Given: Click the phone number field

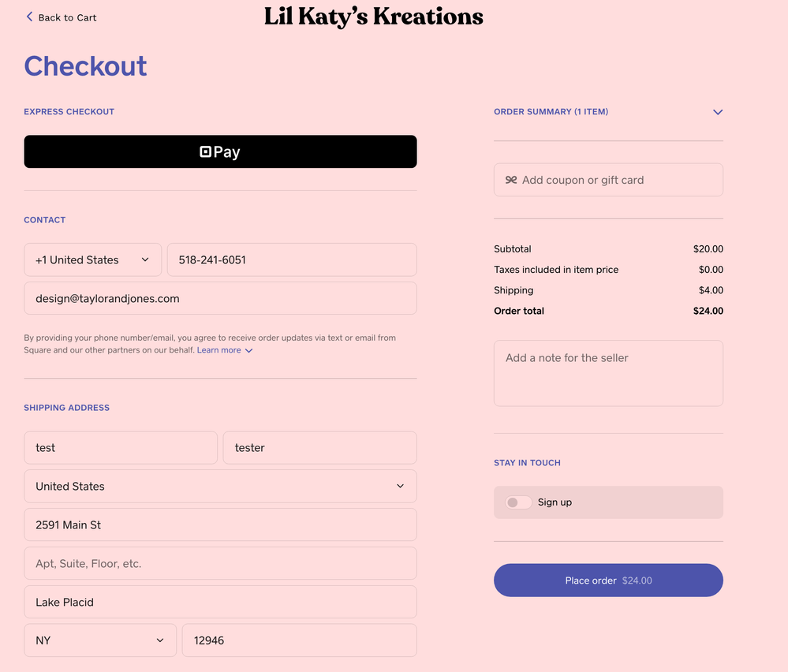Looking at the screenshot, I should [292, 259].
